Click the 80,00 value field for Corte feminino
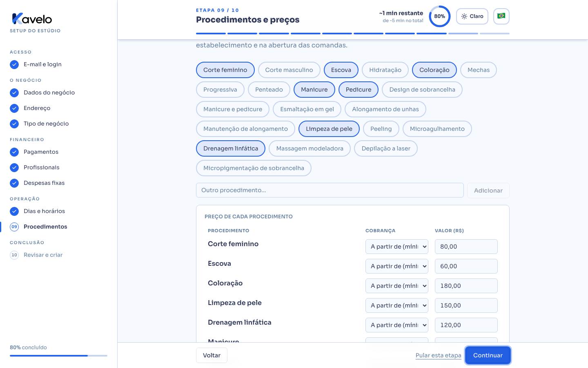588x368 pixels. click(x=466, y=247)
